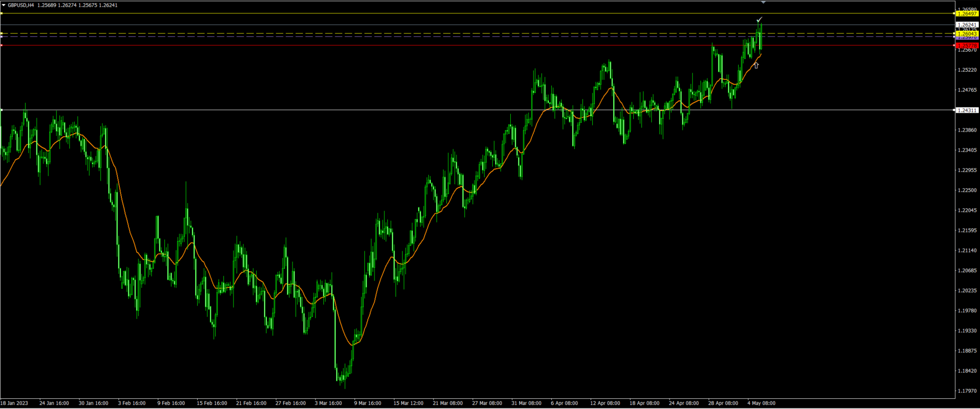The height and width of the screenshot is (409, 980).
Task: Select the yellow 1.26043 price label
Action: coord(967,34)
